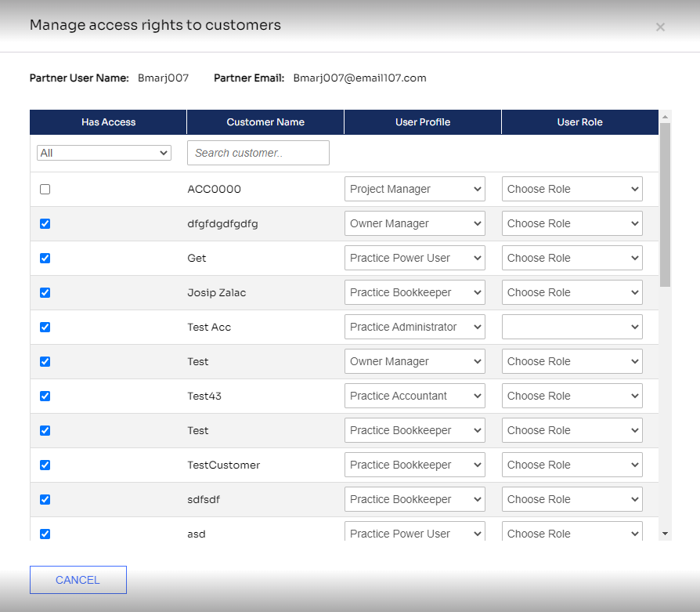
Task: Expand the empty User Role dropdown for Test Acc
Action: coord(572,327)
